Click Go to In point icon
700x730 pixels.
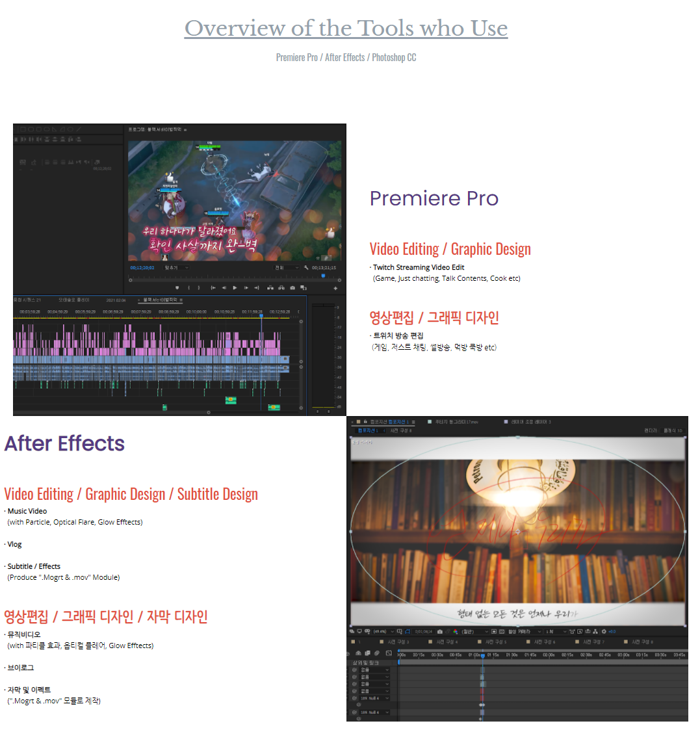coord(213,288)
